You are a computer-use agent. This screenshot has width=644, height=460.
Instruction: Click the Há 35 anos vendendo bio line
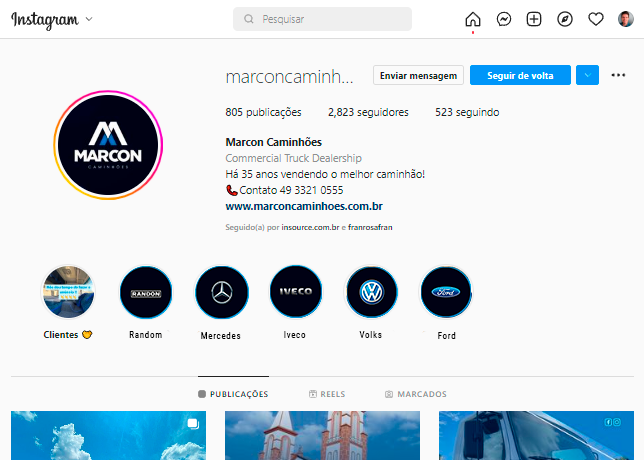click(325, 174)
